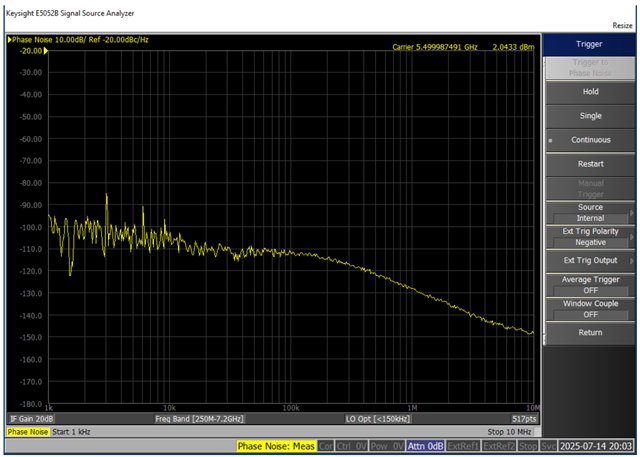
Task: Click the Manual Trigger softkey
Action: tap(590, 189)
